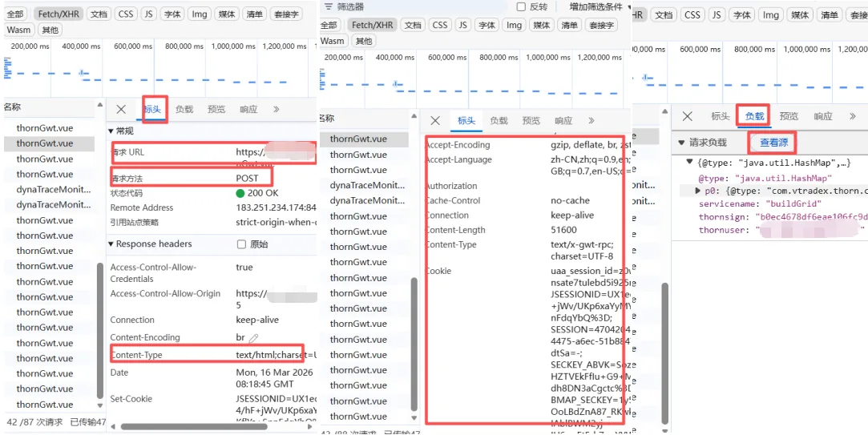Click the Content-Length value 51600
Screen dimensions: 868x435
point(563,230)
